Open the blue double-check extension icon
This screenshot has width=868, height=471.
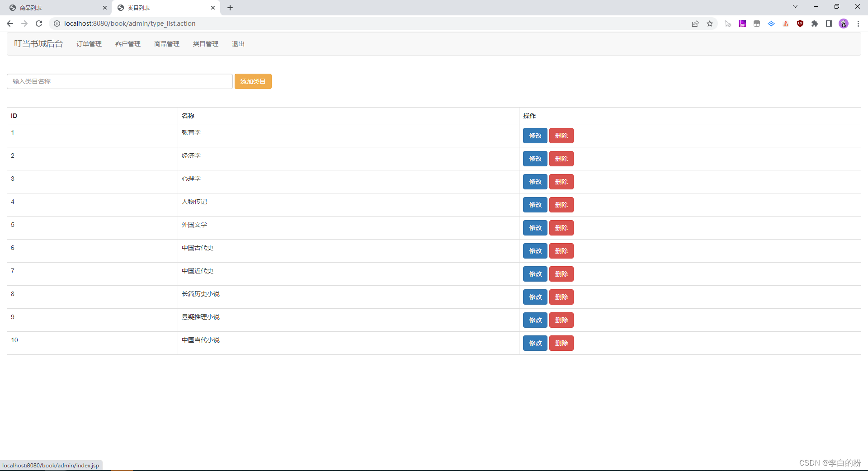click(x=771, y=24)
